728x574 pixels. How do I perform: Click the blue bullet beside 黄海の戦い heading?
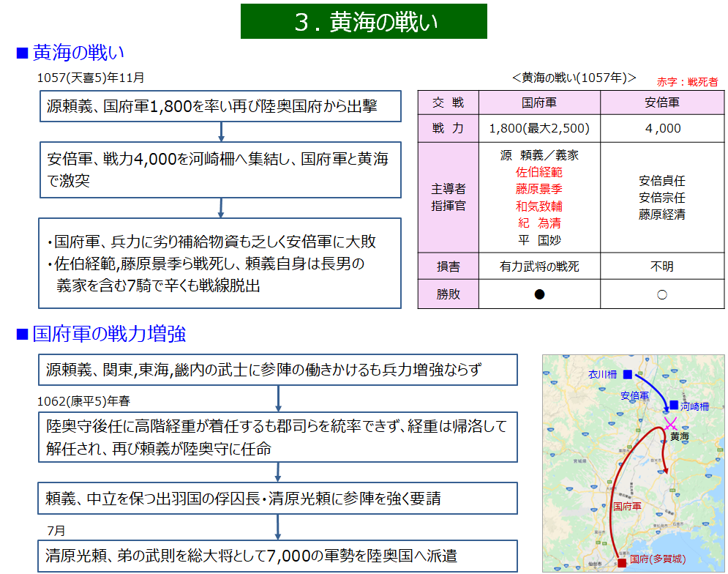[22, 53]
